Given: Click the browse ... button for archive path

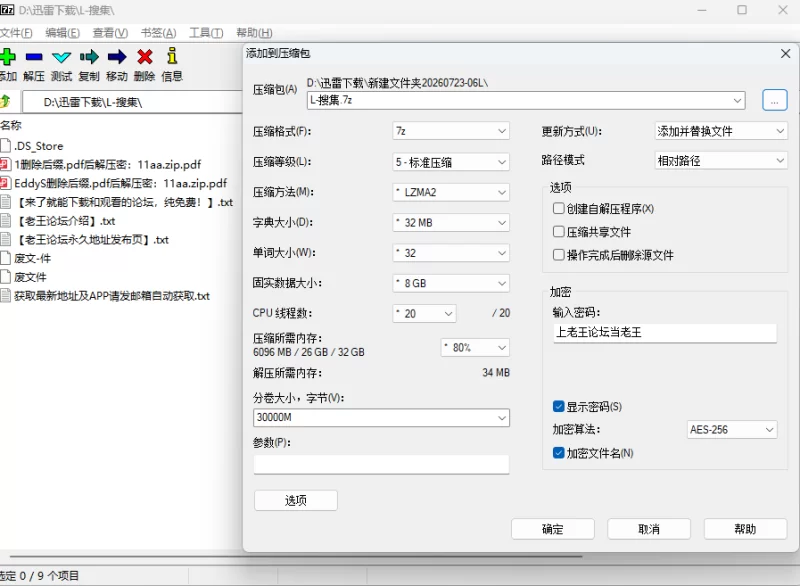Looking at the screenshot, I should coord(774,100).
